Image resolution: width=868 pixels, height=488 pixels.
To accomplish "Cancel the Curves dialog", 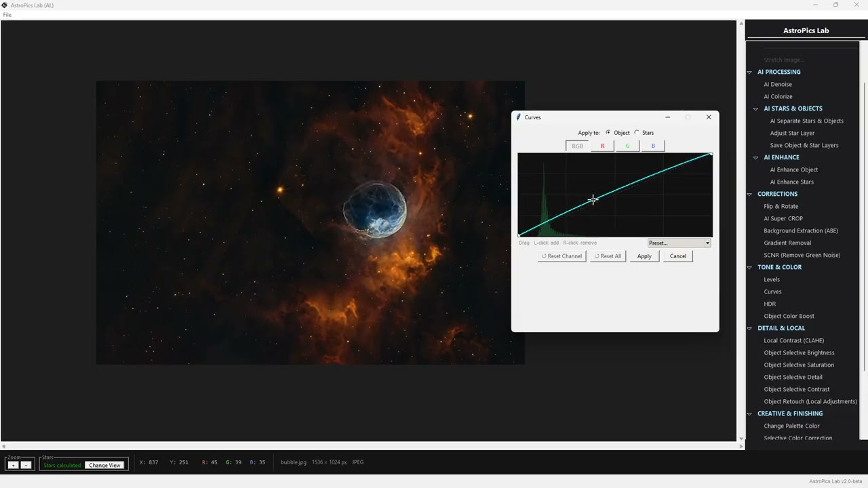I will [678, 256].
